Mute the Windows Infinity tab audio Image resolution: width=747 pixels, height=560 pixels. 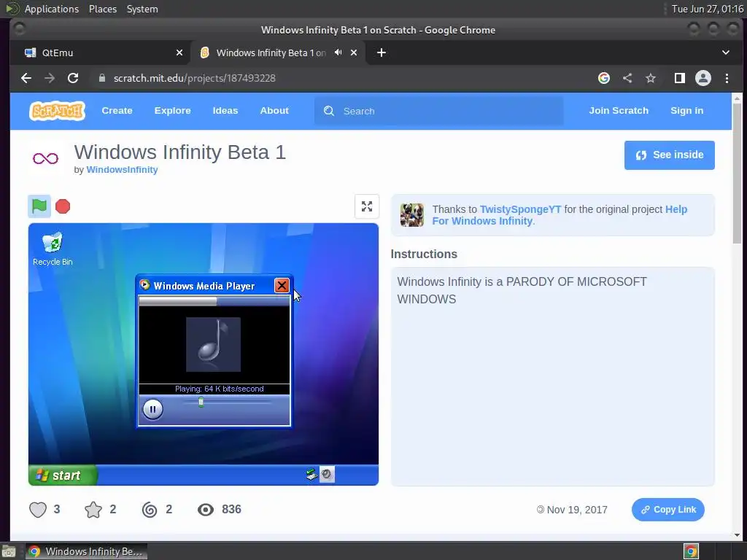[338, 52]
